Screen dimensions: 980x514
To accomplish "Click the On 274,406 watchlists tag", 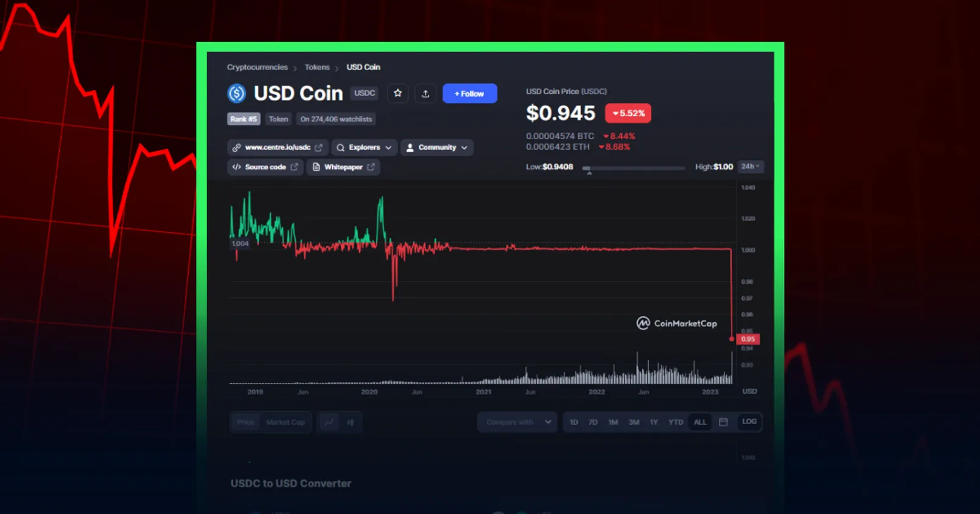I will pyautogui.click(x=336, y=119).
